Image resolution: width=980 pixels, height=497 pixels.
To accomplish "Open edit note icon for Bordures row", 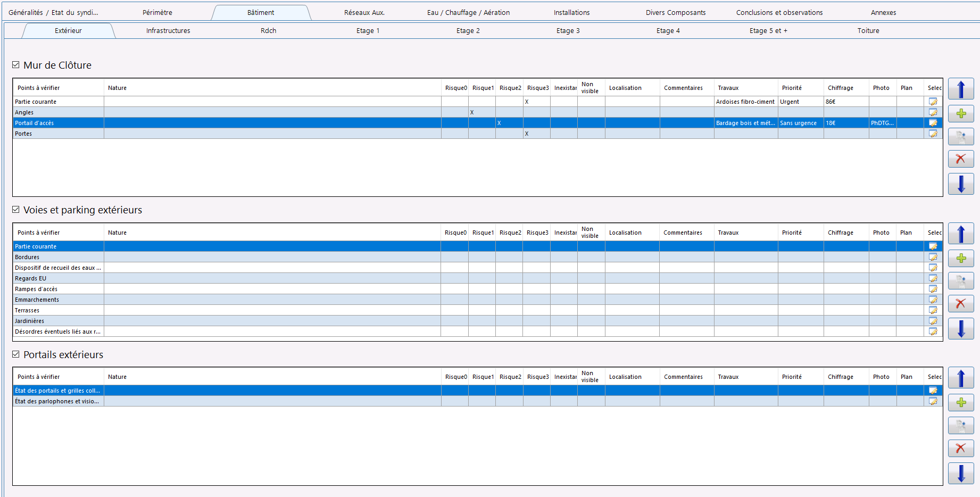I will pyautogui.click(x=933, y=257).
